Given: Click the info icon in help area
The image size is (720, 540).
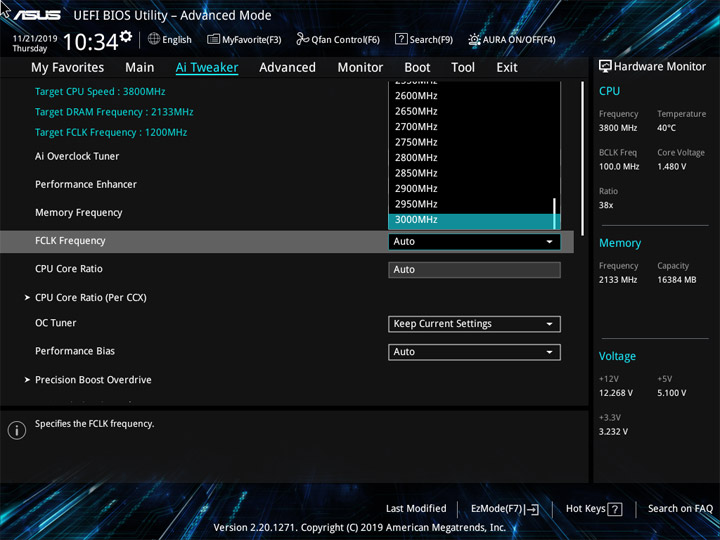Looking at the screenshot, I should (x=17, y=430).
